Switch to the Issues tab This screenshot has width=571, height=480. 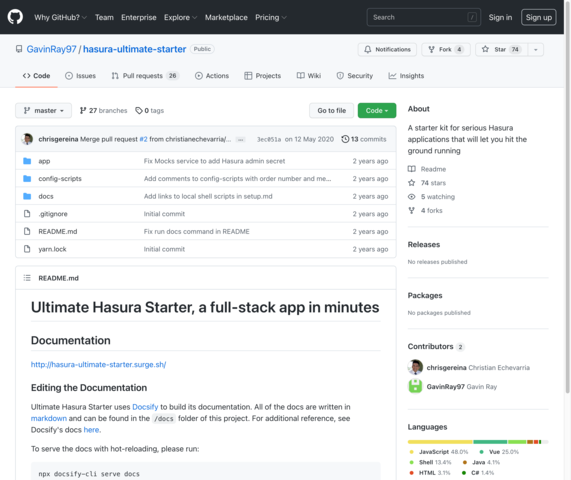(80, 76)
